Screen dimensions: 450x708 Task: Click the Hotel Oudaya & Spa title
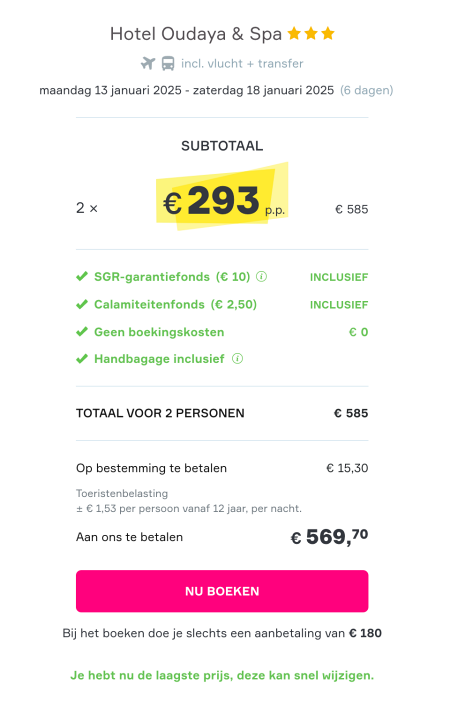196,34
